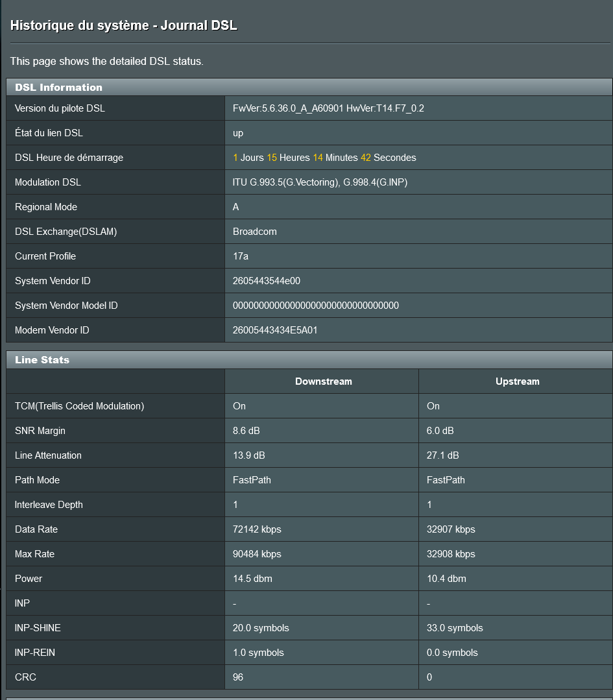Image resolution: width=613 pixels, height=700 pixels.
Task: Click the DSL link state value "up"
Action: (238, 134)
